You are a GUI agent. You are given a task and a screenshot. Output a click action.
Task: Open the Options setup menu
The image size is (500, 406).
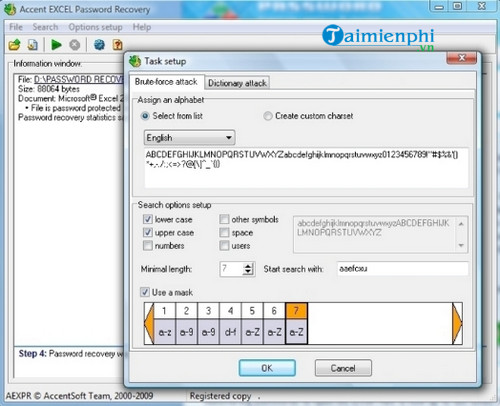pos(95,27)
